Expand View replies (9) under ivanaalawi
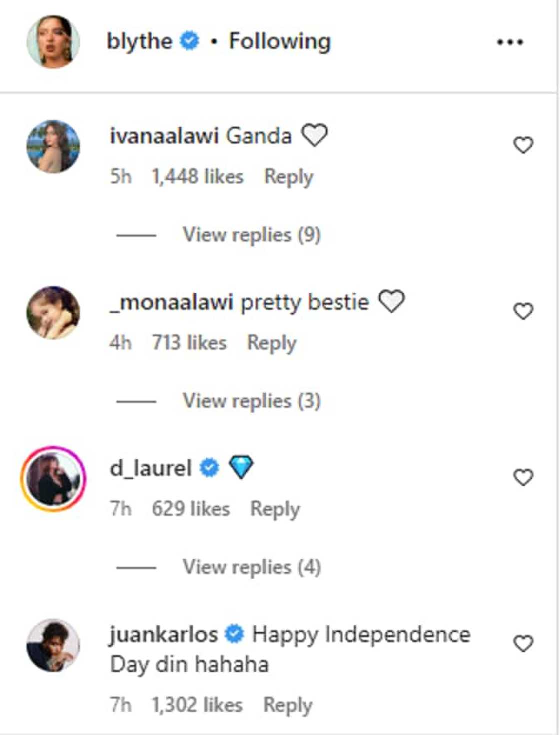 251,235
